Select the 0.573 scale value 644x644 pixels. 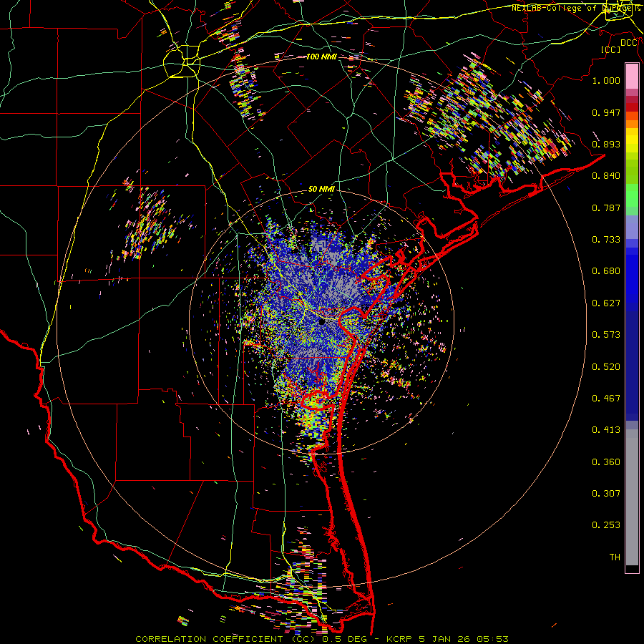(606, 335)
